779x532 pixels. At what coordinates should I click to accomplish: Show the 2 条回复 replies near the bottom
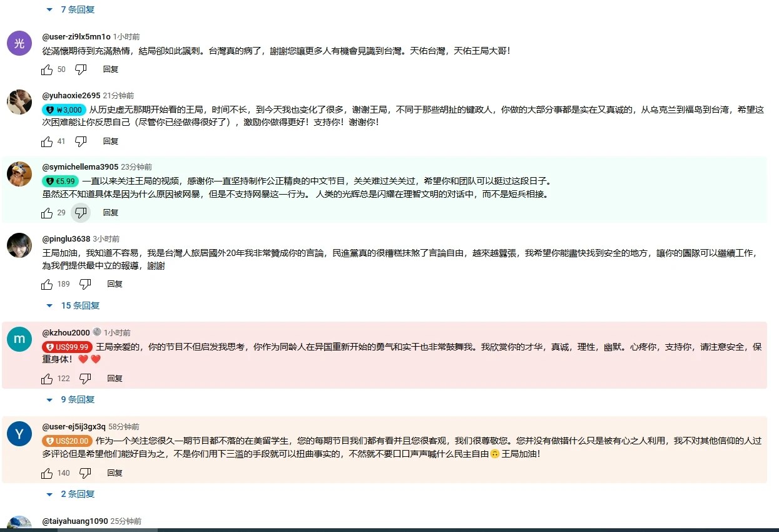(x=77, y=494)
